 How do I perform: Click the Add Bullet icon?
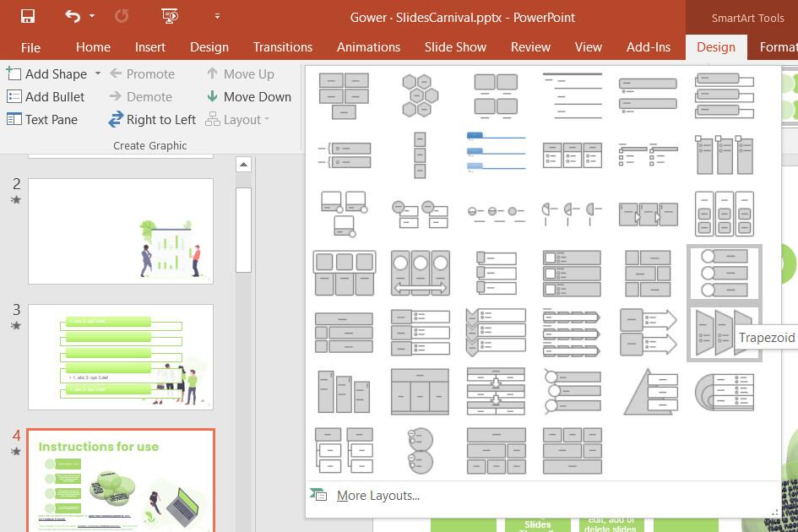pos(14,97)
